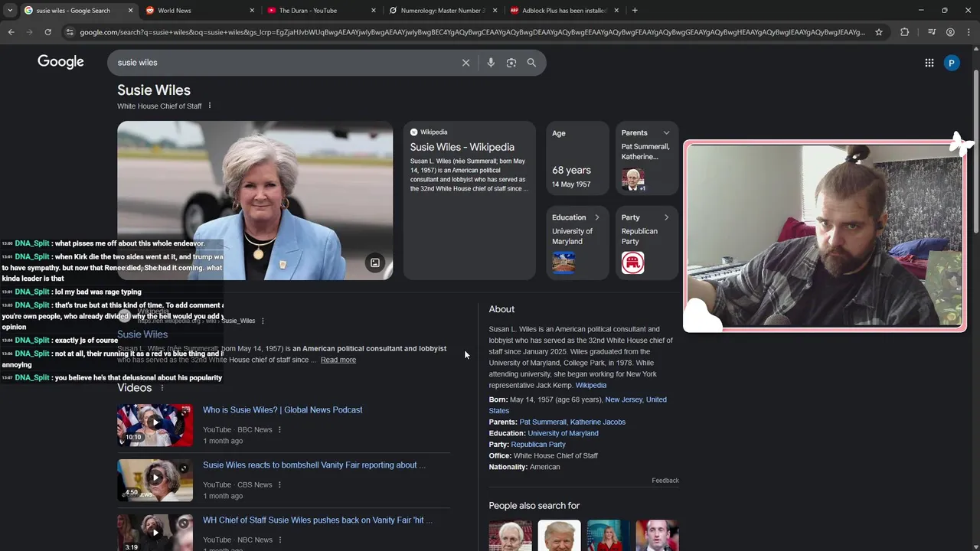
Task: Search by image with the Lens icon
Action: point(511,63)
